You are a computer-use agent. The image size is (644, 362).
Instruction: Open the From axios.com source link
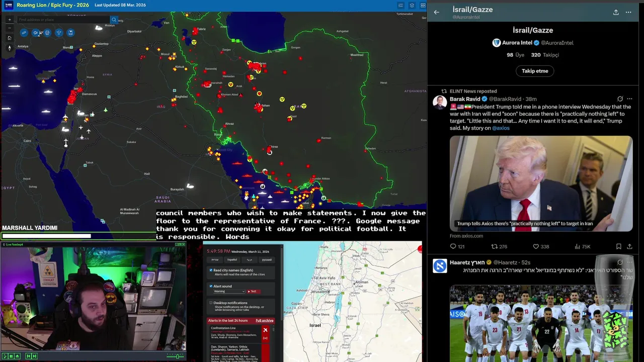click(x=466, y=236)
